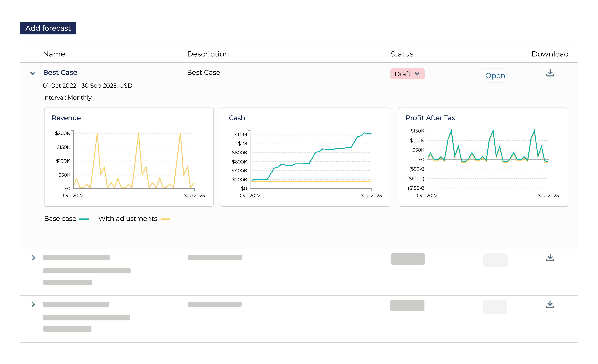Click the Add forecast button
The height and width of the screenshot is (364, 598).
(x=48, y=28)
